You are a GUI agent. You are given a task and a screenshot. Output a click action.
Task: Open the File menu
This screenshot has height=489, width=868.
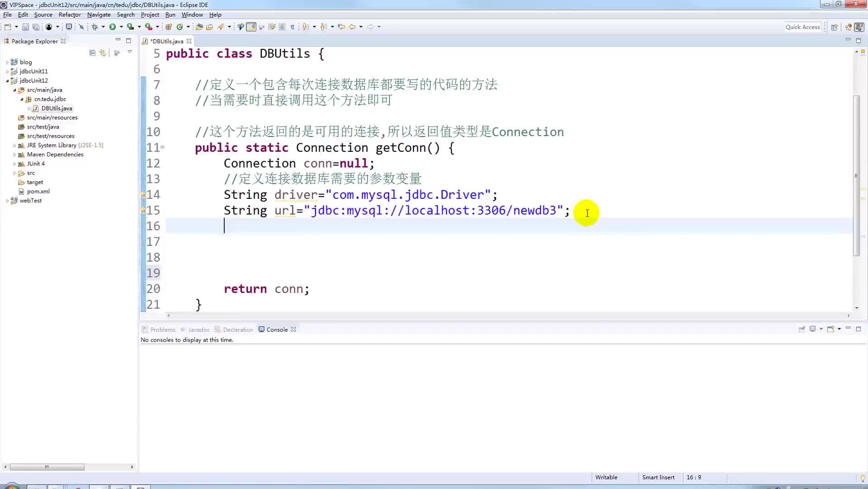pos(7,14)
